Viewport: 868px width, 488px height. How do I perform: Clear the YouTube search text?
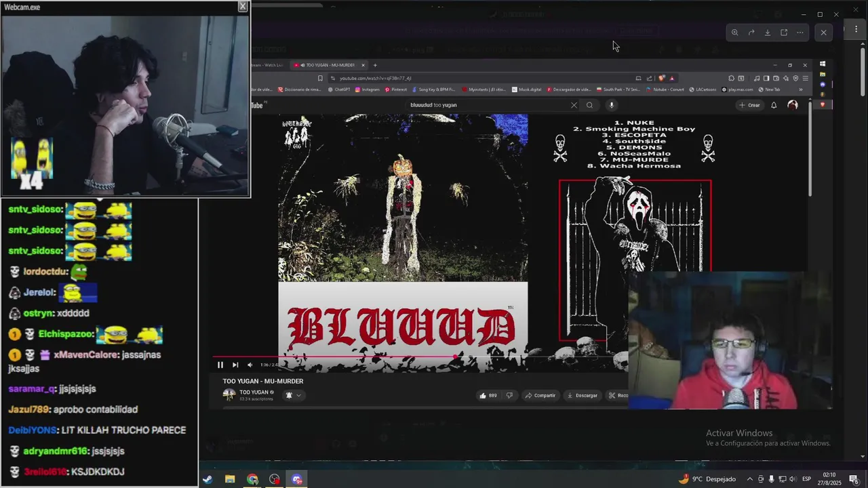click(574, 105)
